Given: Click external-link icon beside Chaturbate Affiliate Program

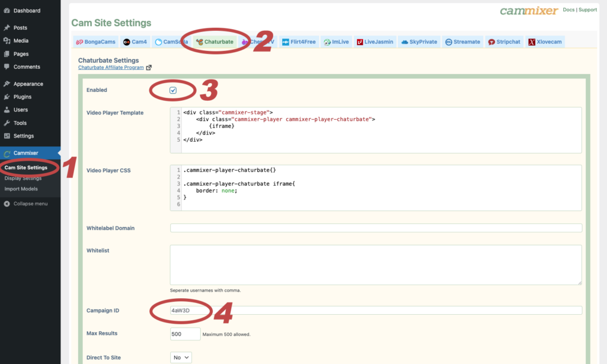Looking at the screenshot, I should (x=149, y=68).
